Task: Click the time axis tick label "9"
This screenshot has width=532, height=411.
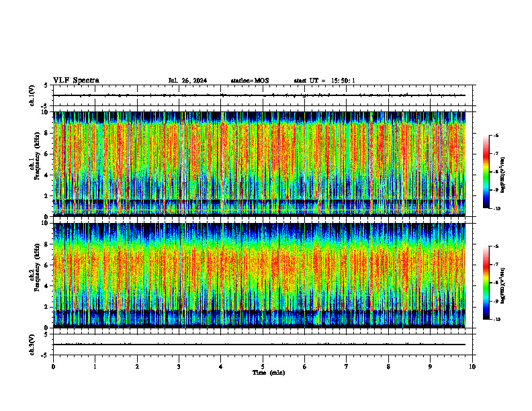Action: point(430,367)
